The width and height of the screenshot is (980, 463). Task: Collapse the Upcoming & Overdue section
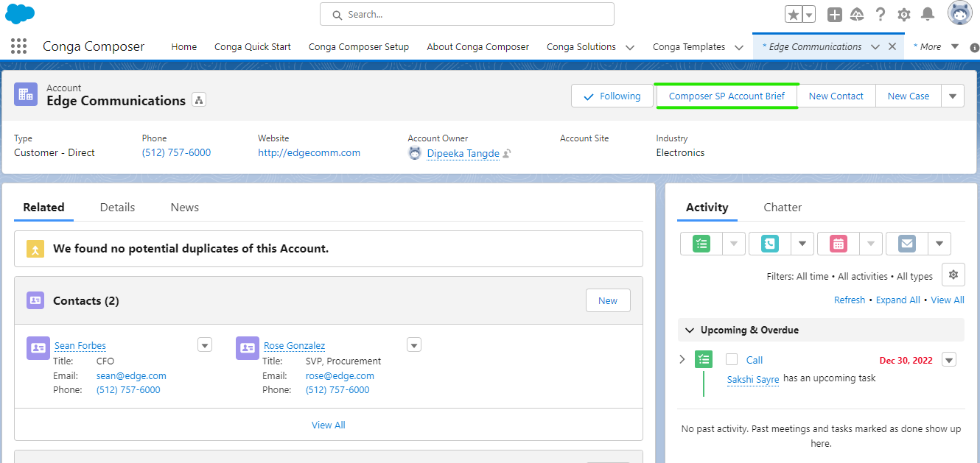point(690,330)
